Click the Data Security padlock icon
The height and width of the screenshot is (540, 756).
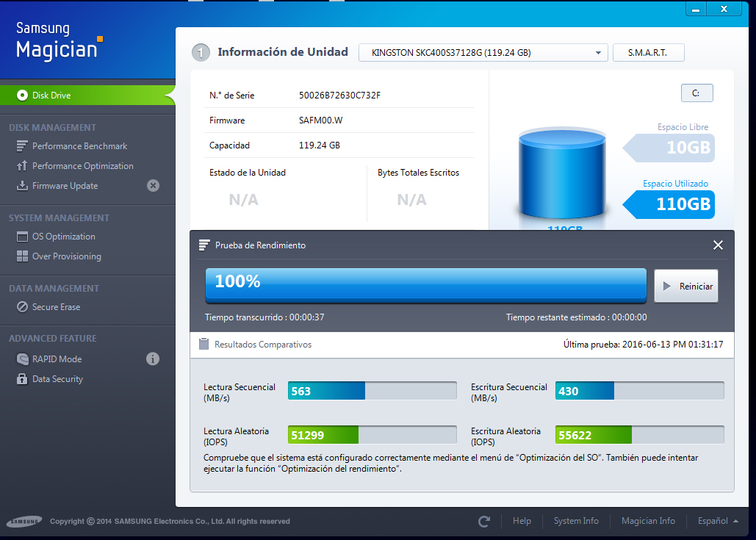22,379
